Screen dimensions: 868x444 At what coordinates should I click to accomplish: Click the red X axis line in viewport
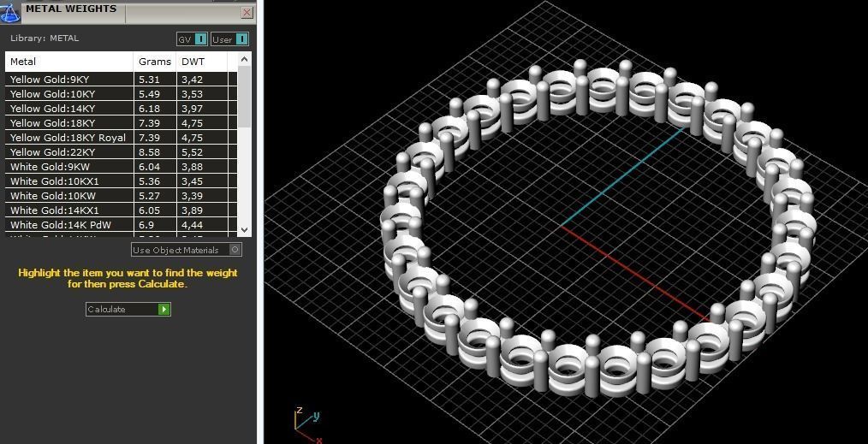click(x=637, y=273)
